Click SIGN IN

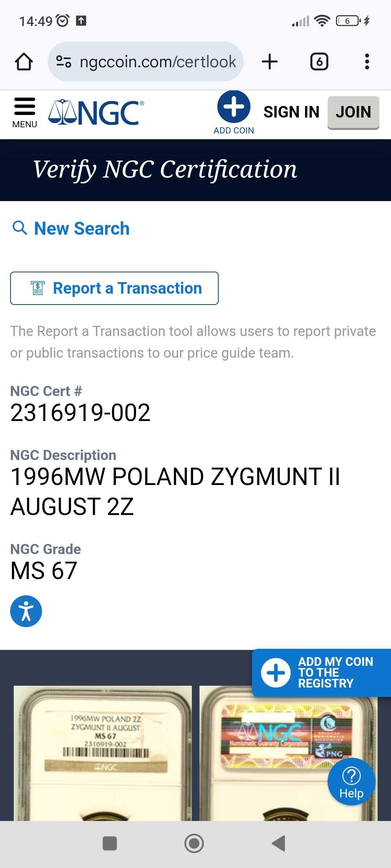[291, 112]
